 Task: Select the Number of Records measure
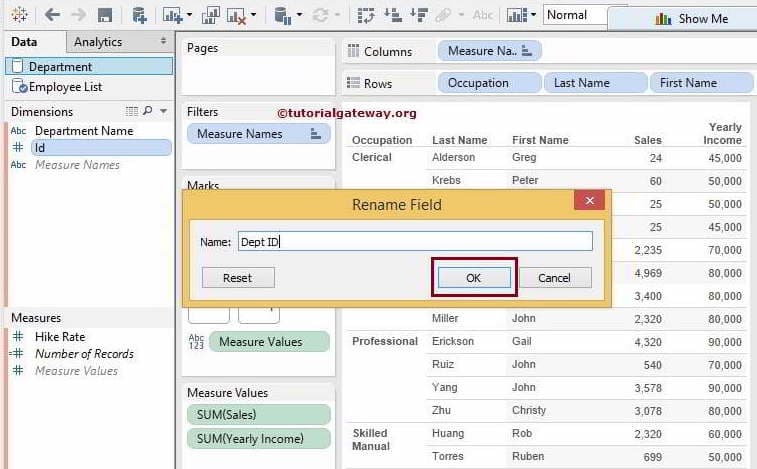pyautogui.click(x=84, y=354)
